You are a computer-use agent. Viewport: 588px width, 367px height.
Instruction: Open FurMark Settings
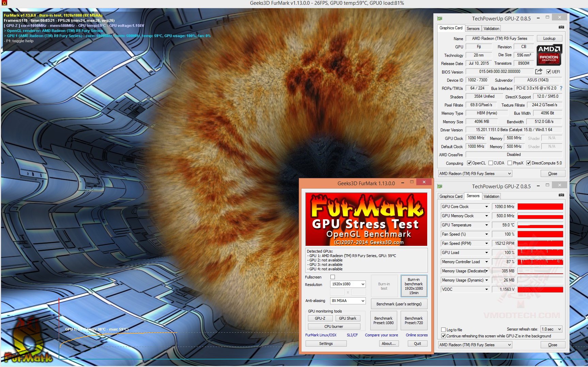(326, 344)
